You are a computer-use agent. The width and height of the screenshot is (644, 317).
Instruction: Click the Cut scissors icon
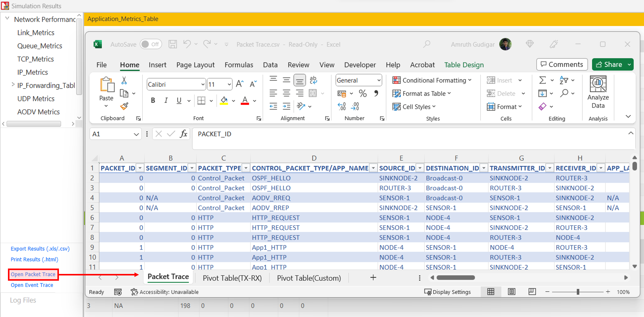(x=124, y=81)
